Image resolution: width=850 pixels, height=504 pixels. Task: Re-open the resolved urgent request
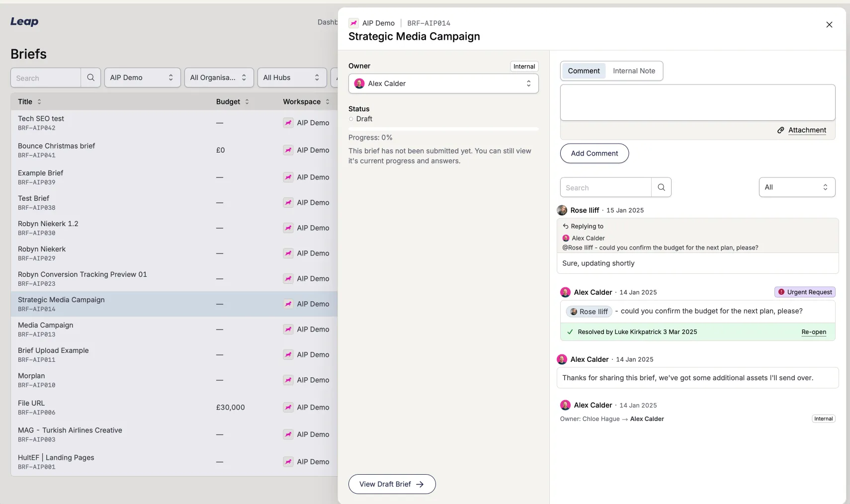[813, 332]
